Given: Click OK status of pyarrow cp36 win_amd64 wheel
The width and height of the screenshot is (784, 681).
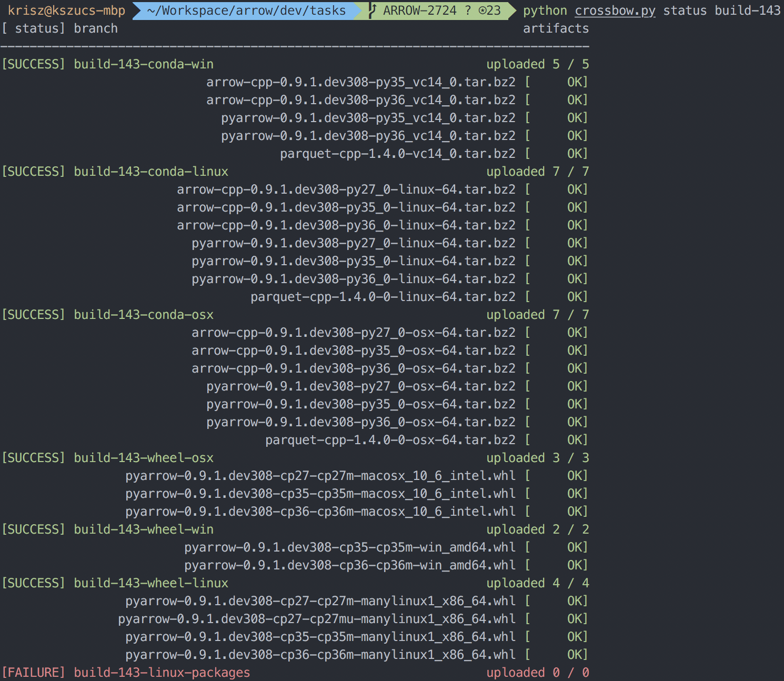Looking at the screenshot, I should click(x=577, y=565).
